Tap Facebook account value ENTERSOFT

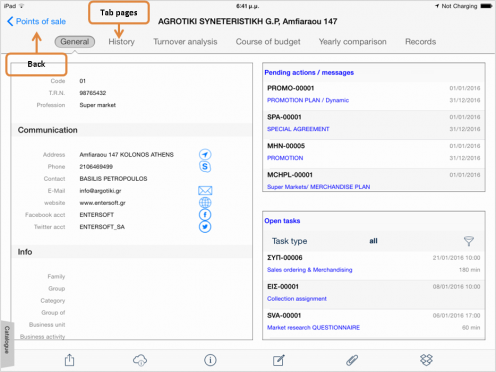point(97,215)
